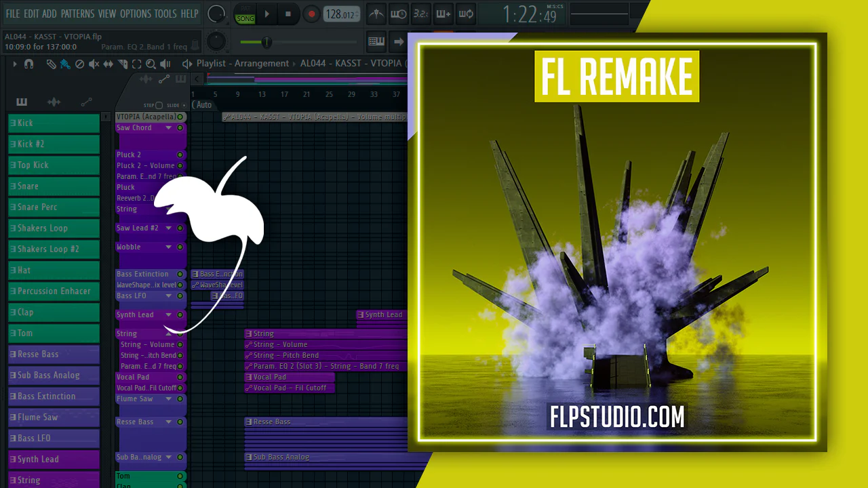Open the Playlist options arrow menu
868x488 pixels.
coord(14,64)
